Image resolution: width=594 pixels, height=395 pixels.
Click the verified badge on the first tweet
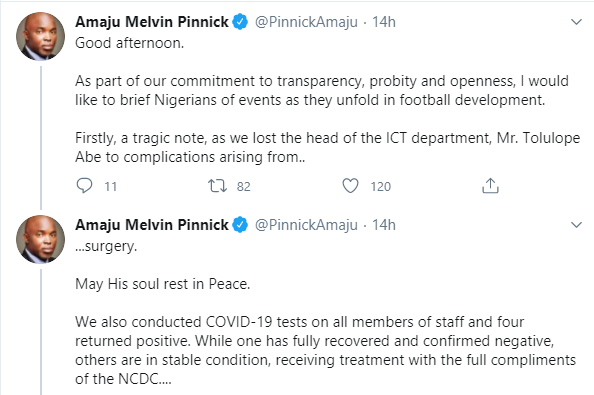[240, 22]
